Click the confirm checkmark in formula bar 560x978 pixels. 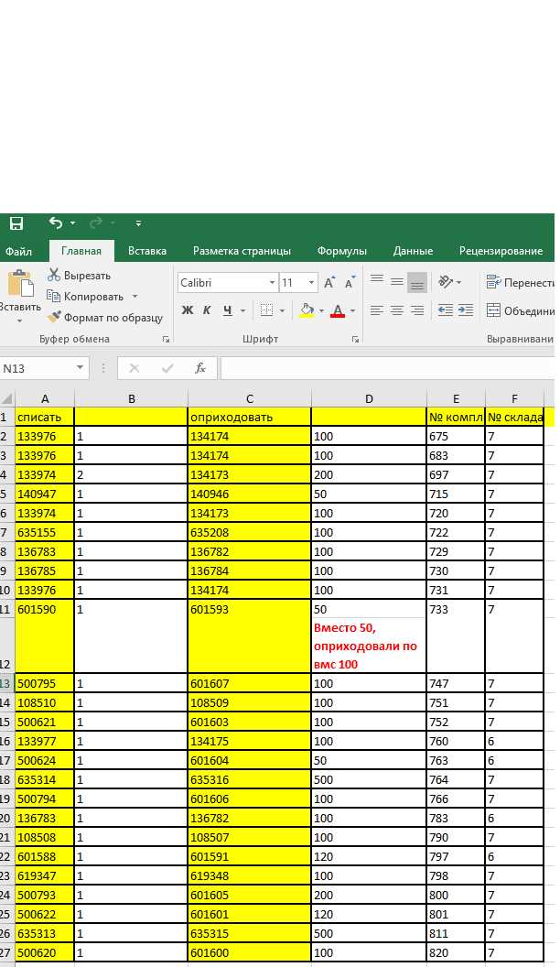pos(167,369)
